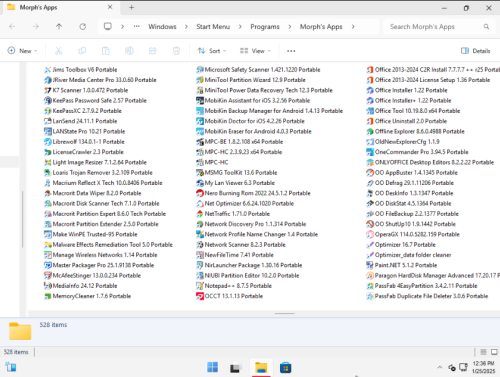Image resolution: width=500 pixels, height=377 pixels.
Task: Select OneCommander Pro 3.94.5 Portable
Action: click(x=417, y=152)
